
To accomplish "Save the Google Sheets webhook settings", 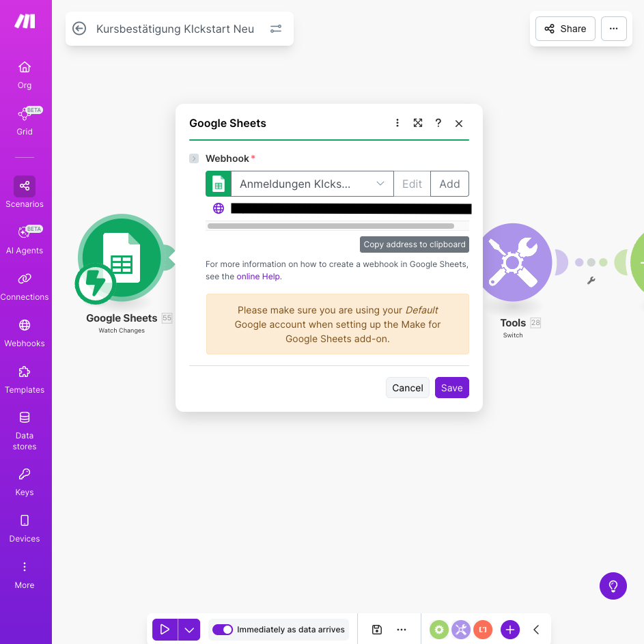I will (452, 388).
